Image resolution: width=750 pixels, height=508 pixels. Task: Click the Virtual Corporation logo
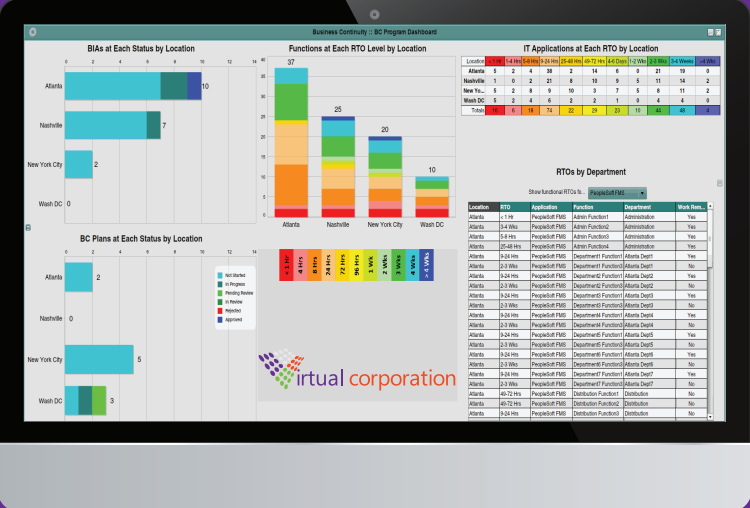tap(356, 371)
